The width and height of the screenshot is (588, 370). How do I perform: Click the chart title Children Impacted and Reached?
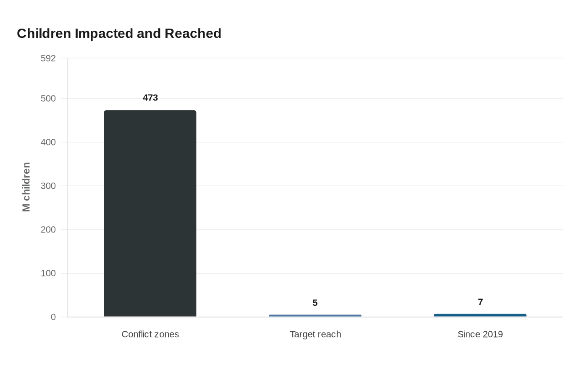tap(119, 33)
